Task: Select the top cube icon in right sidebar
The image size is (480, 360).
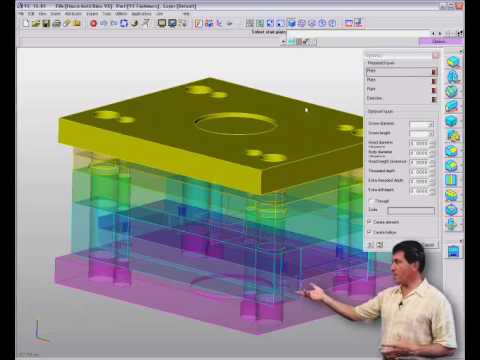Action: click(x=453, y=62)
